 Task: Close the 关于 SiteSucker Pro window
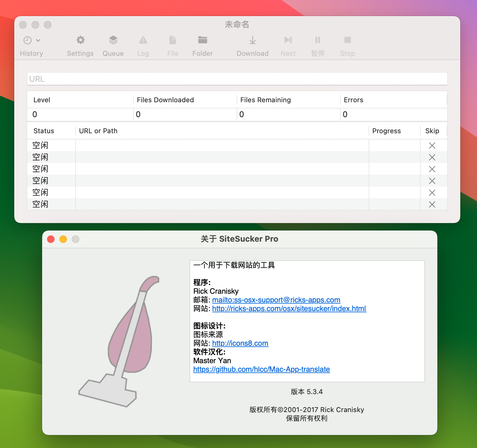[51, 239]
